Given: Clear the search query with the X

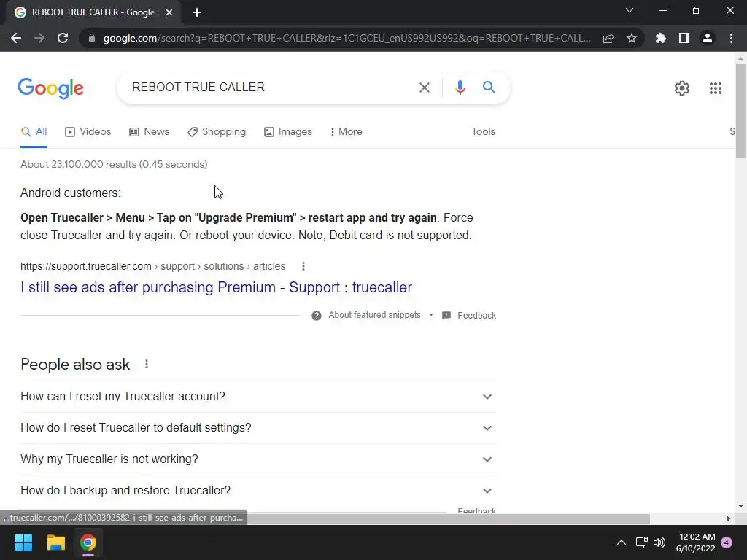Looking at the screenshot, I should (424, 87).
